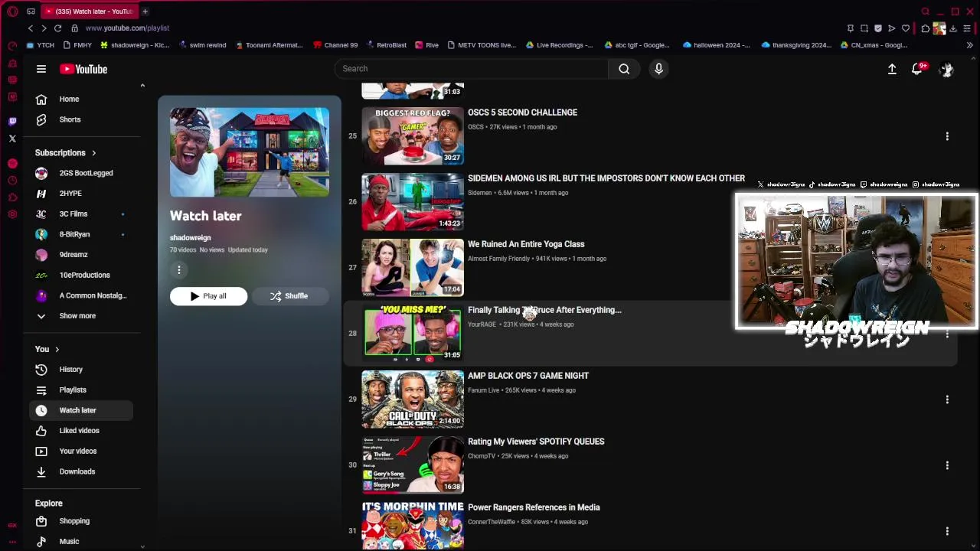Open Shopping under Explore
The width and height of the screenshot is (980, 551).
click(81, 521)
